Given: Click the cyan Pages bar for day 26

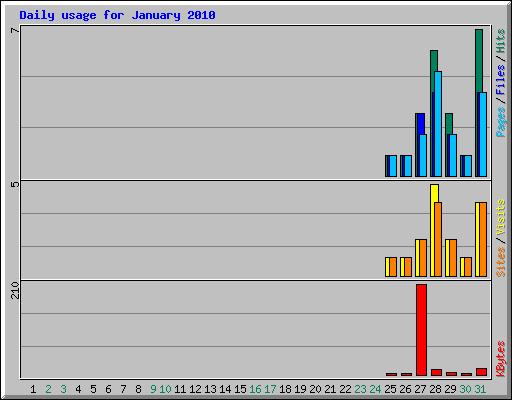Looking at the screenshot, I should pyautogui.click(x=408, y=166).
